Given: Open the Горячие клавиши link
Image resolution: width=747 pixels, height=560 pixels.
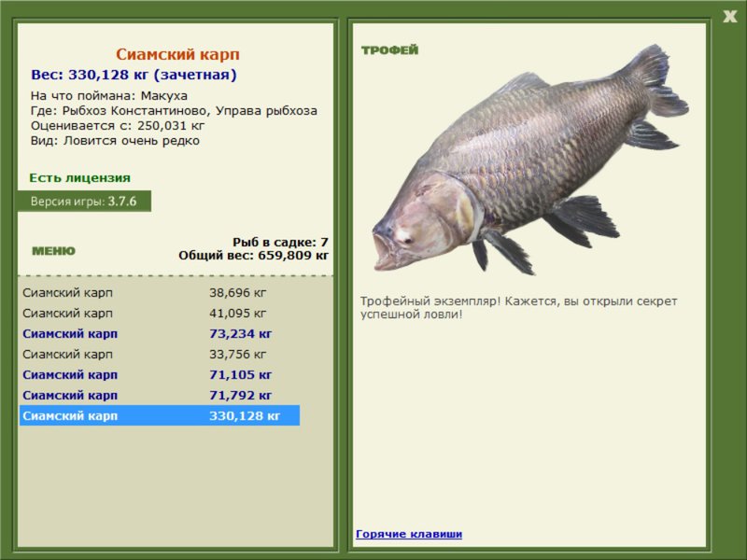Looking at the screenshot, I should pos(409,534).
